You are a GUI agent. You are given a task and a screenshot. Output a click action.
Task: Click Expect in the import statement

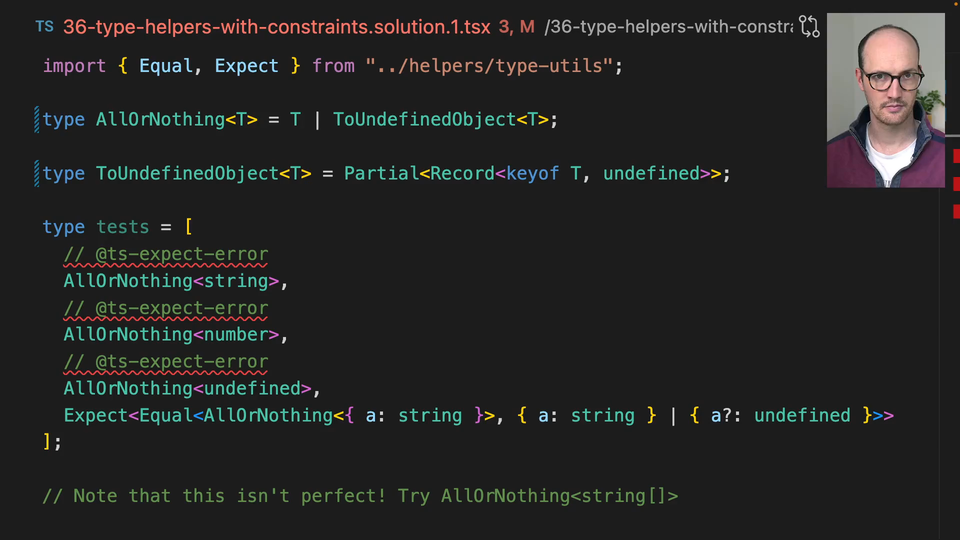(247, 66)
